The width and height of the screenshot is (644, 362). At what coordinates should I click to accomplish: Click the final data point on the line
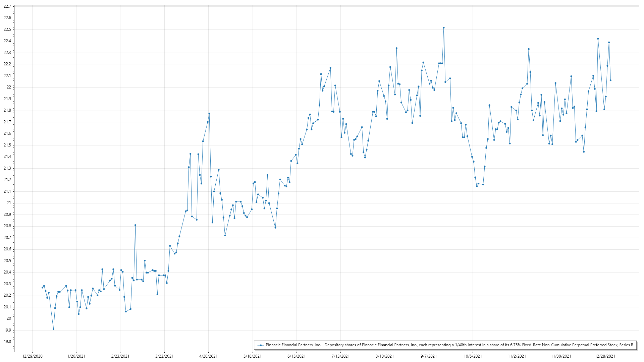(x=610, y=80)
